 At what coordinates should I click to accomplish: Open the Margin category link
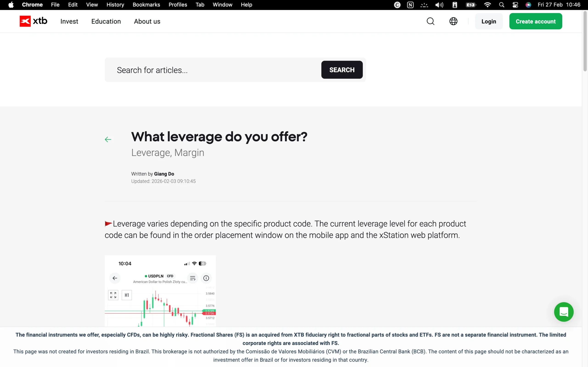click(x=189, y=153)
